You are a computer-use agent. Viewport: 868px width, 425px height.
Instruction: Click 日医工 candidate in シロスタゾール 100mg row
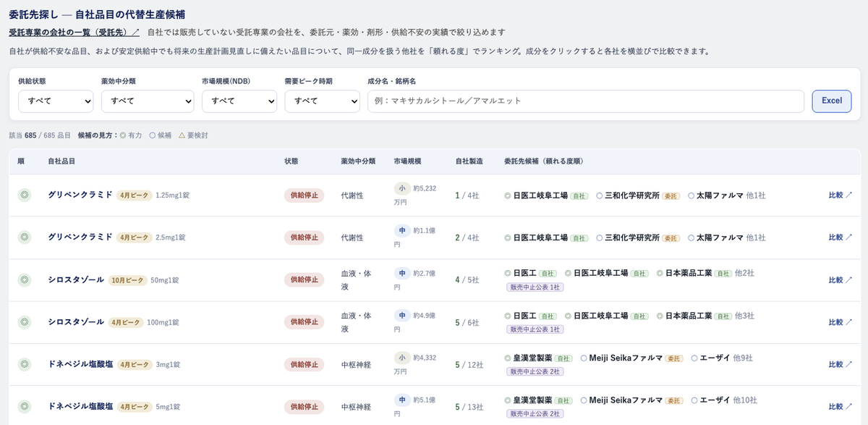524,316
